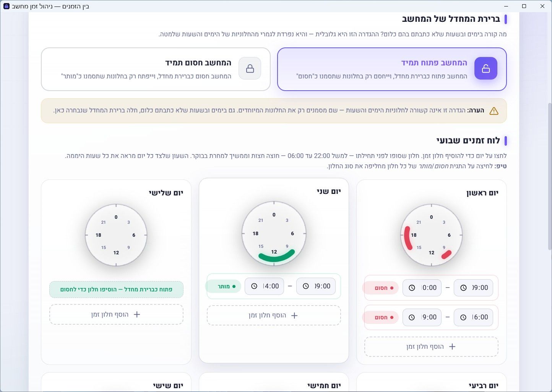This screenshot has height=392, width=552.
Task: Toggle Sunday's first red 'חסום' tag
Action: (381, 288)
